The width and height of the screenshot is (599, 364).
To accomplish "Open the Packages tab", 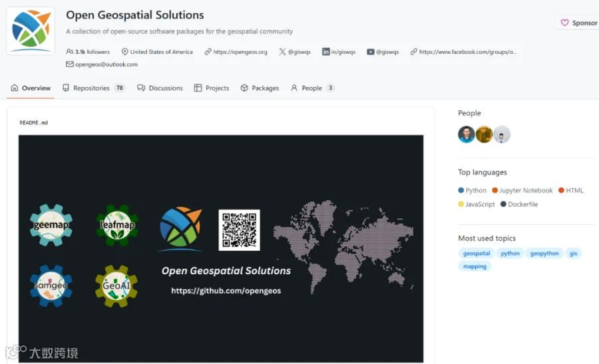I will pyautogui.click(x=260, y=88).
